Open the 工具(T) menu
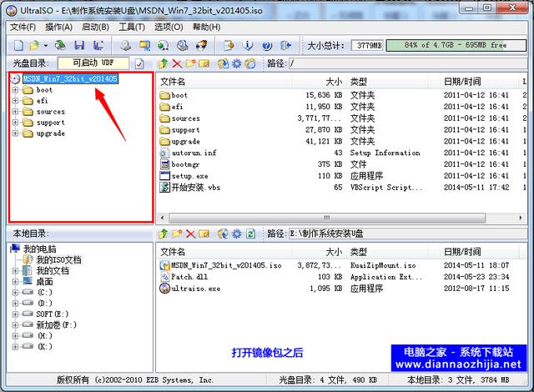Viewport: 534px width, 392px height. click(132, 27)
